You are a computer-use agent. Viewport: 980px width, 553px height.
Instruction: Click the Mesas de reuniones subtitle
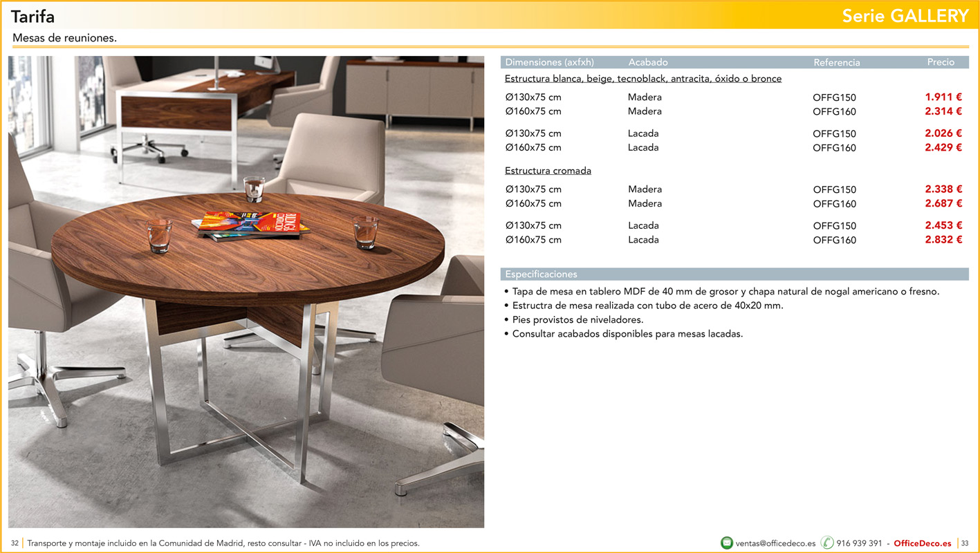click(64, 38)
